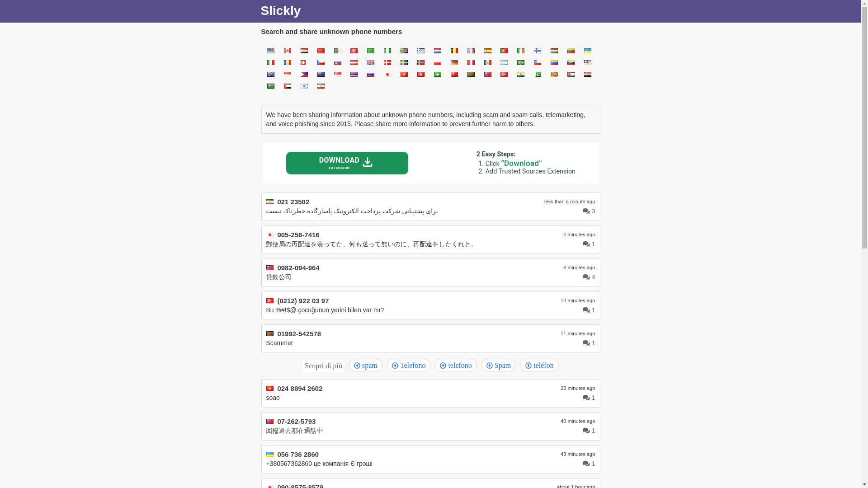The height and width of the screenshot is (488, 868).
Task: Choose the Tunisia flag icon
Action: 354,51
